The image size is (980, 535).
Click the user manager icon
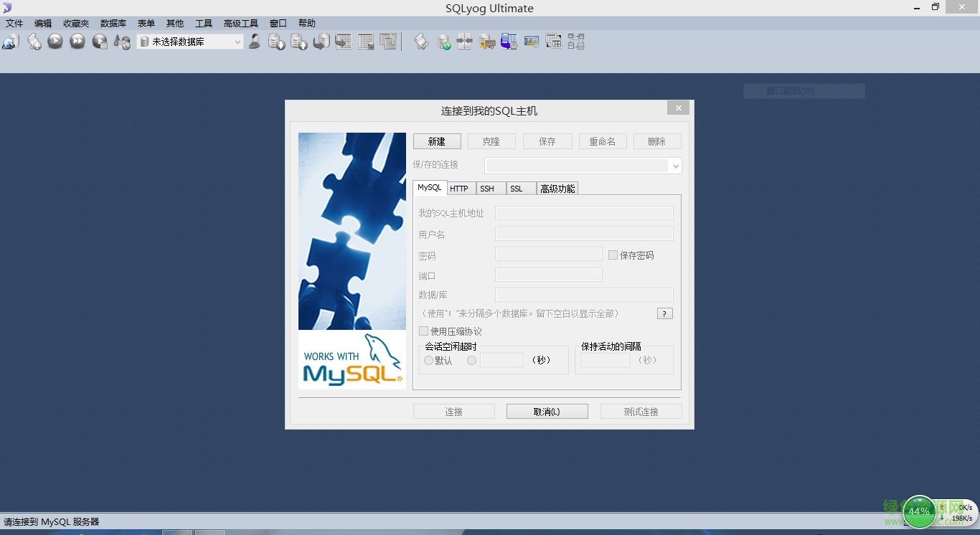coord(255,41)
